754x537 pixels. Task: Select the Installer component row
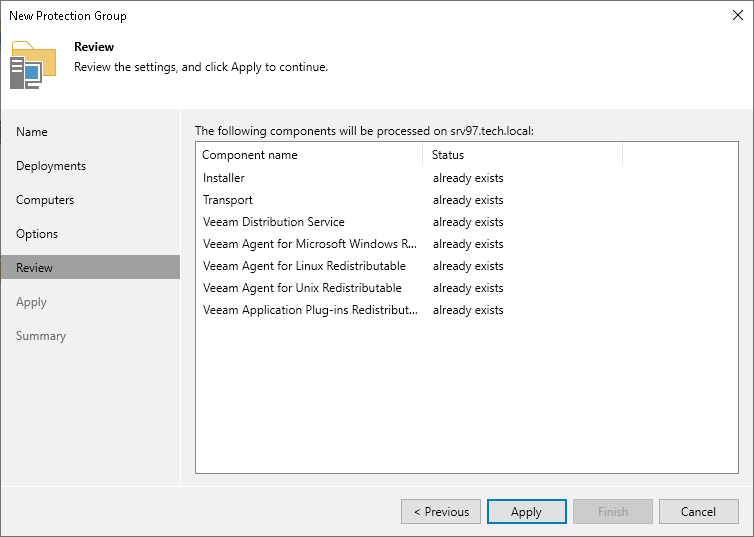466,178
